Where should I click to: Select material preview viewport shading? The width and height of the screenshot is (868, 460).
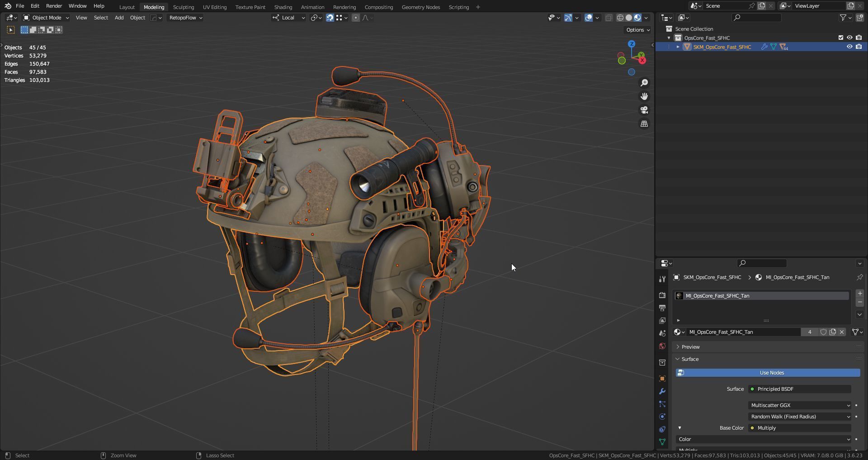click(x=637, y=18)
